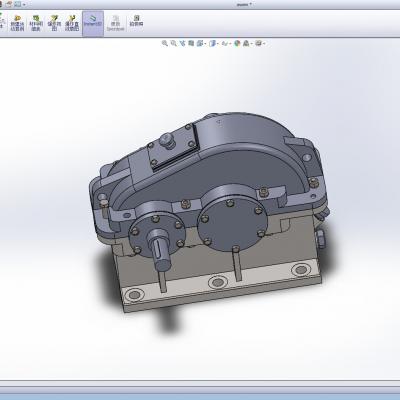Screen dimensions: 400x400
Task: Click Bill of Materials ribbon button
Action: click(x=36, y=23)
